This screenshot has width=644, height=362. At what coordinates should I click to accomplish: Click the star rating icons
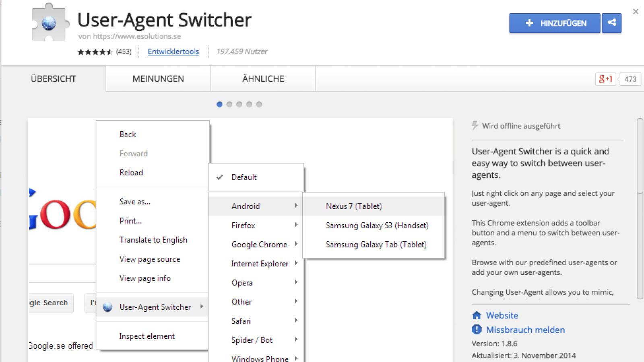click(x=95, y=52)
